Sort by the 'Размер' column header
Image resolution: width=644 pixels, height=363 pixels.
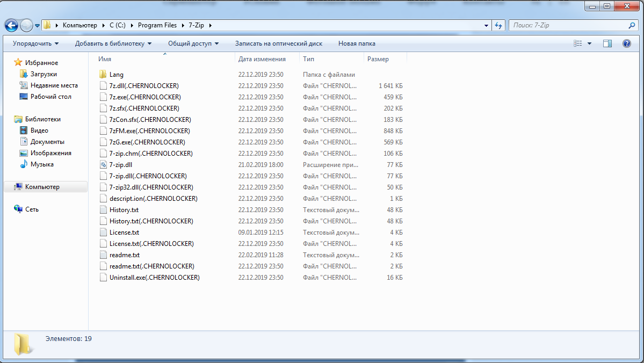[378, 59]
